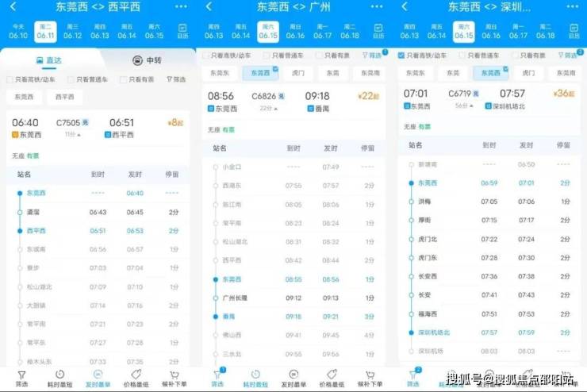This screenshot has height=392, width=587.
Task: Sort by 发时最早 on the 东莞西 <> 西平西 screen
Action: point(98,377)
